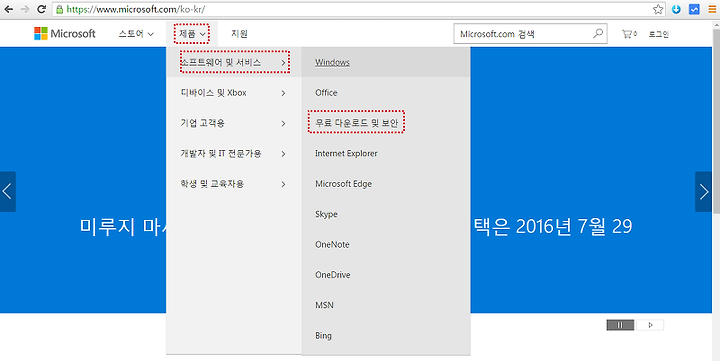720x361 pixels.
Task: Click the browser Back arrow
Action: click(x=8, y=9)
